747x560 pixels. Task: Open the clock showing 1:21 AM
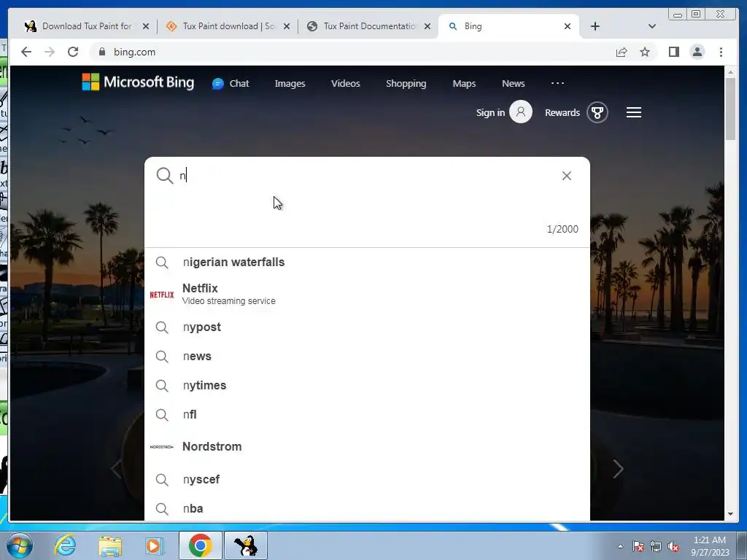(x=710, y=545)
